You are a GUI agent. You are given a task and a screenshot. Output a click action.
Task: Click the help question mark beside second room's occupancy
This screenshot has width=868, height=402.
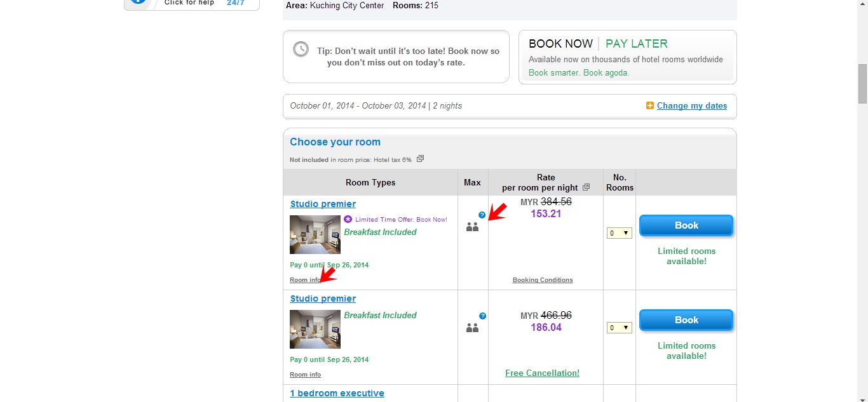(483, 316)
